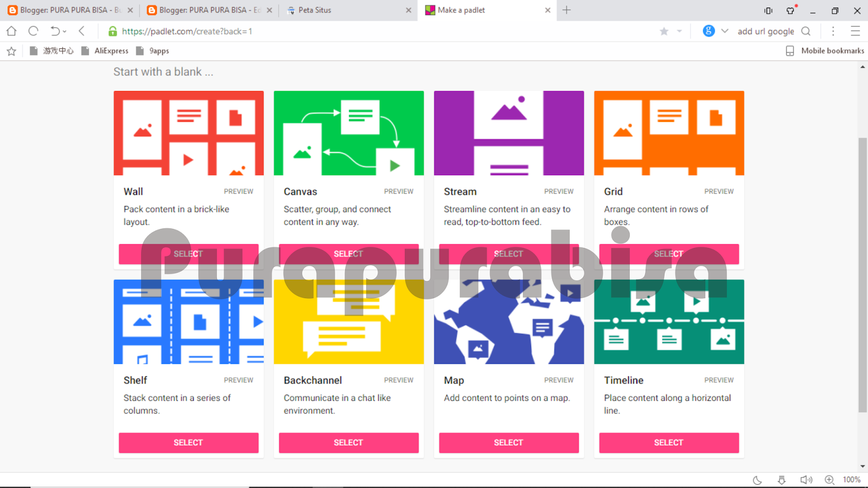
Task: Toggle night mode with the moon icon
Action: (757, 480)
